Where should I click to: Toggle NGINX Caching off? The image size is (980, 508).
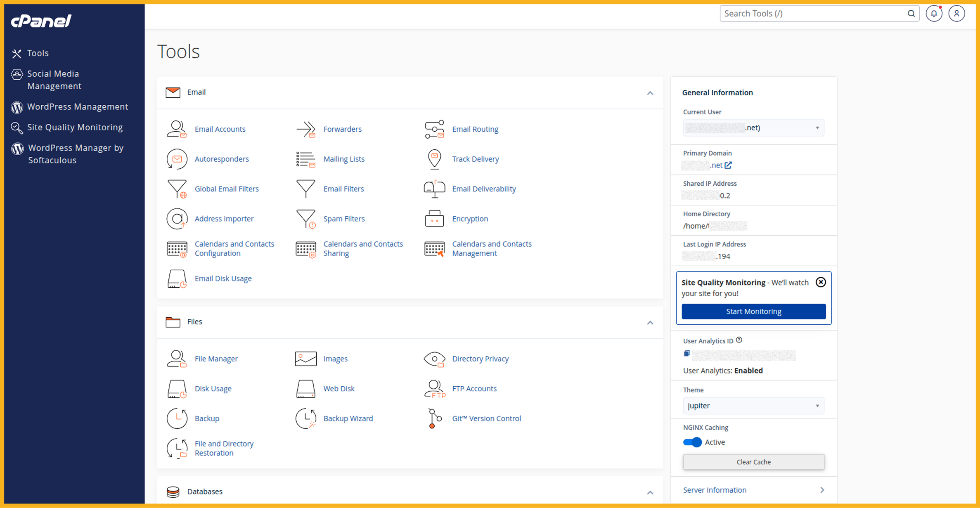coord(691,442)
